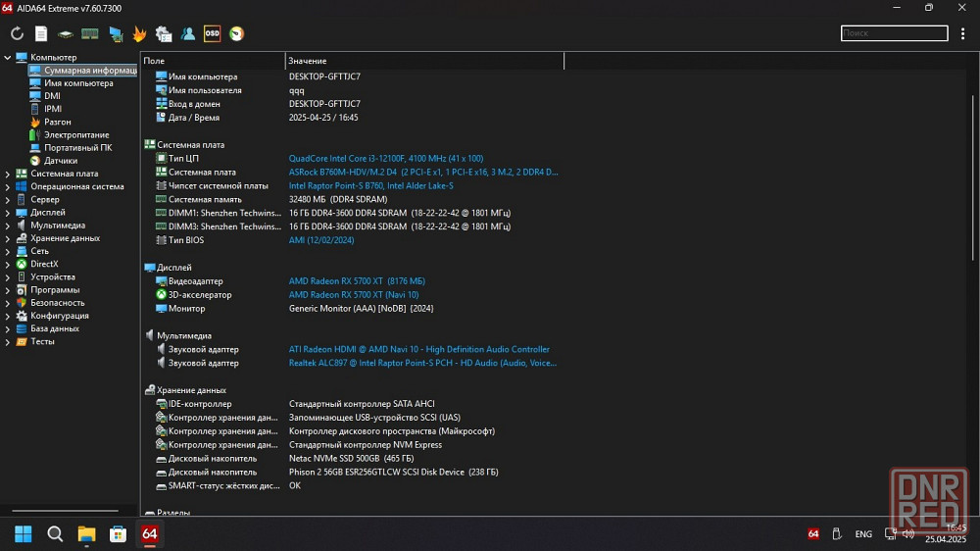Viewport: 980px width, 551px height.
Task: Open the Report document icon
Action: pyautogui.click(x=41, y=33)
